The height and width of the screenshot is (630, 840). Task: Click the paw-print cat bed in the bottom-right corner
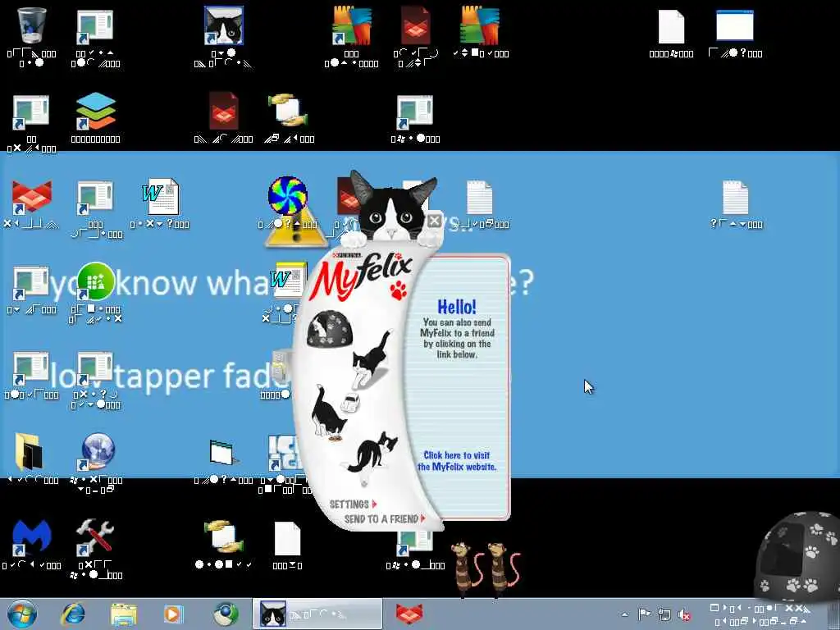tap(797, 555)
